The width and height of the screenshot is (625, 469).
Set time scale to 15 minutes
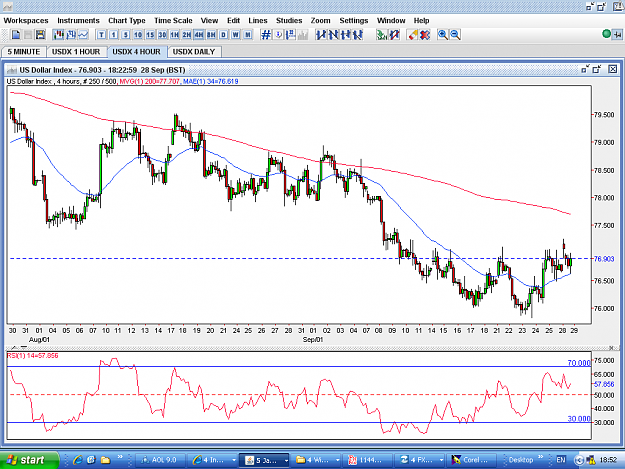click(150, 35)
